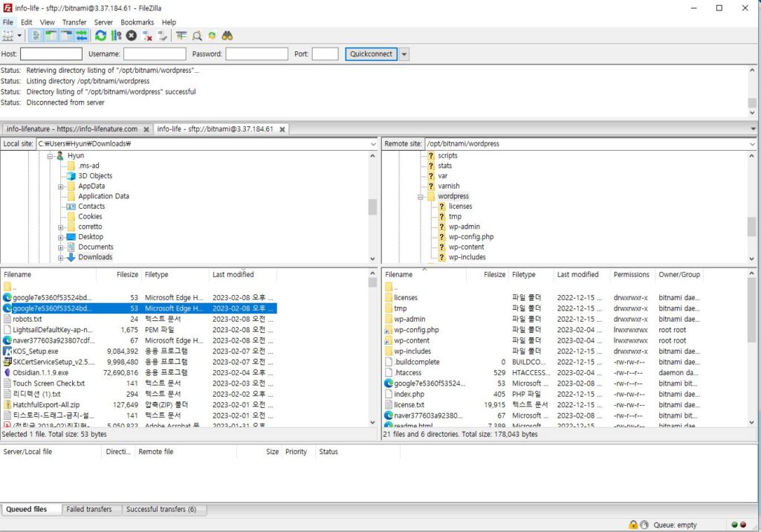Click the Host input field
761x532 pixels.
point(51,54)
